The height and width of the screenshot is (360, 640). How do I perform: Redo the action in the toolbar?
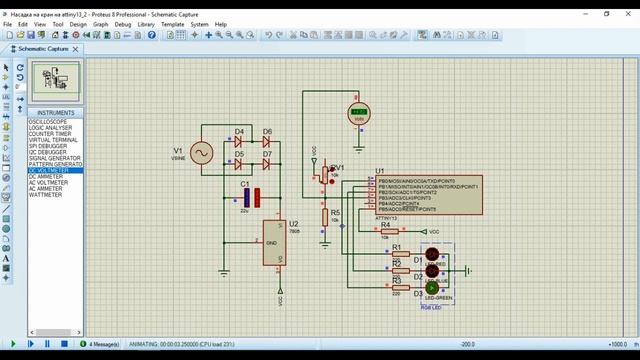(x=279, y=35)
